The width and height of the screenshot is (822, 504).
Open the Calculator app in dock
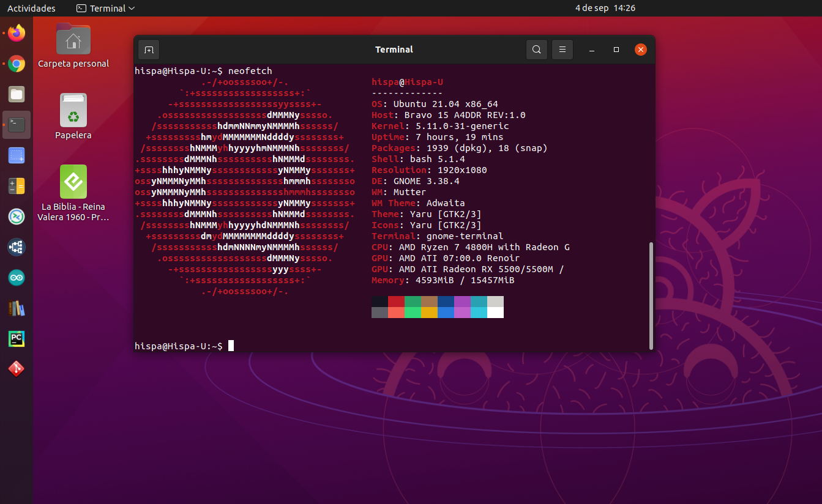tap(17, 186)
